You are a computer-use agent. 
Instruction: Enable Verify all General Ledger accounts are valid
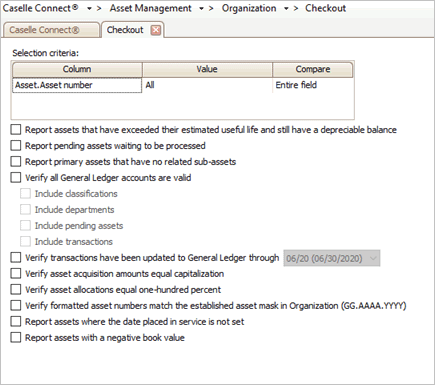pyautogui.click(x=16, y=178)
